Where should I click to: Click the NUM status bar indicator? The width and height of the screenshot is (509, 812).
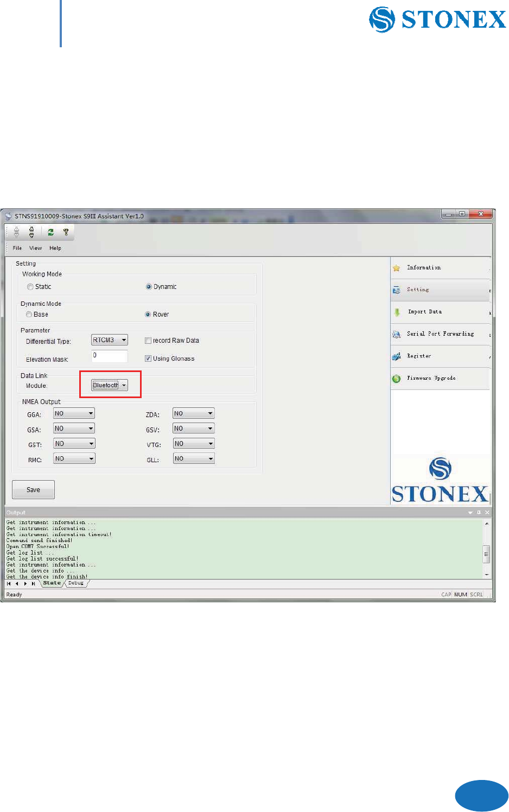pyautogui.click(x=461, y=594)
